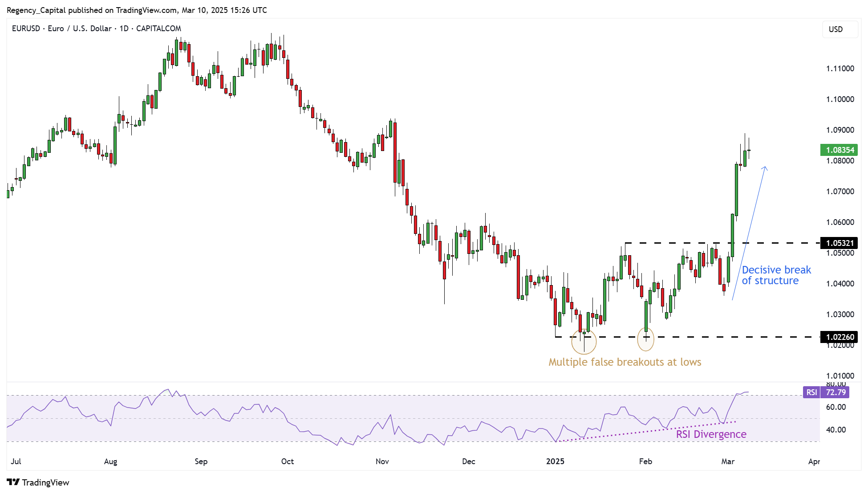Screen dimensions: 868x494
Task: Click the Mar label on time axis
Action: click(x=728, y=461)
